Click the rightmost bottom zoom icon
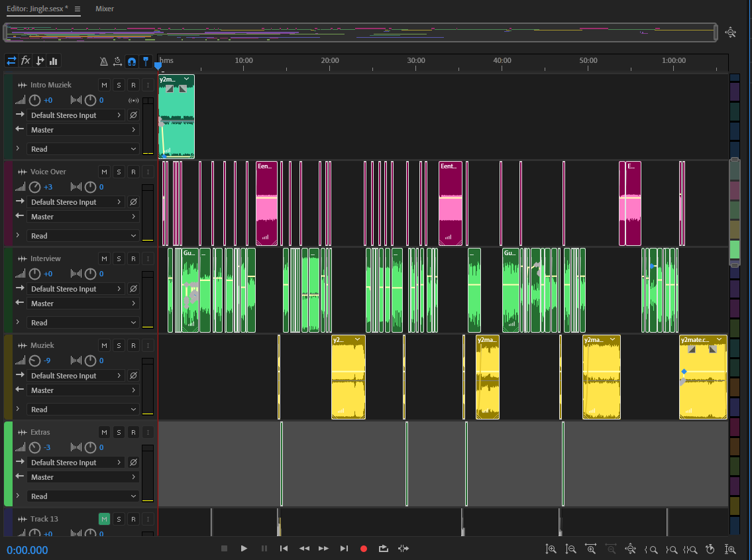 pos(730,549)
